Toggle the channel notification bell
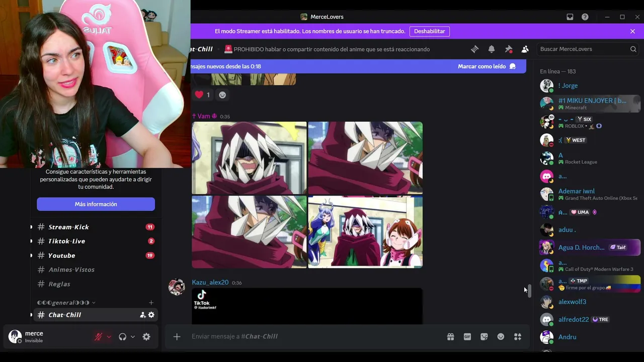Screen dimensions: 644x362 (x=492, y=49)
